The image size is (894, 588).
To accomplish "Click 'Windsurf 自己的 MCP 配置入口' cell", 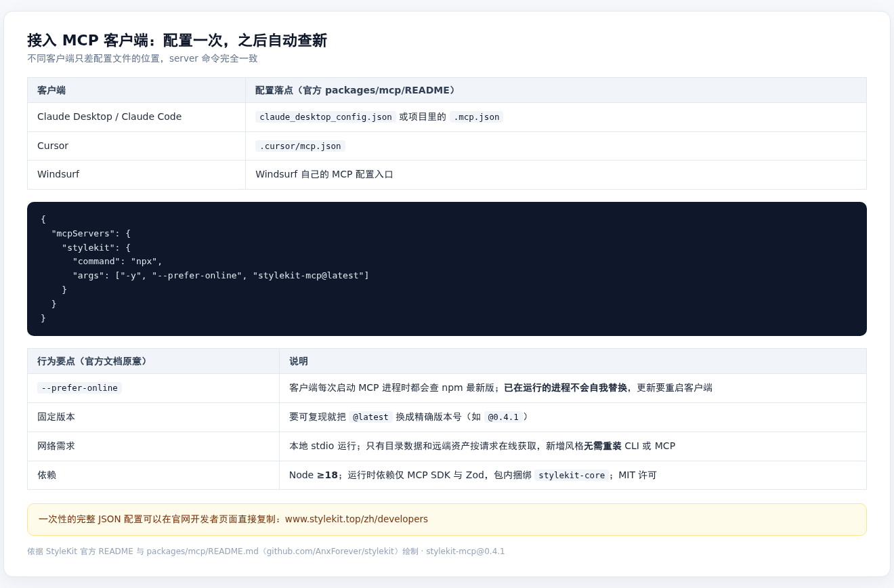I will (x=555, y=175).
